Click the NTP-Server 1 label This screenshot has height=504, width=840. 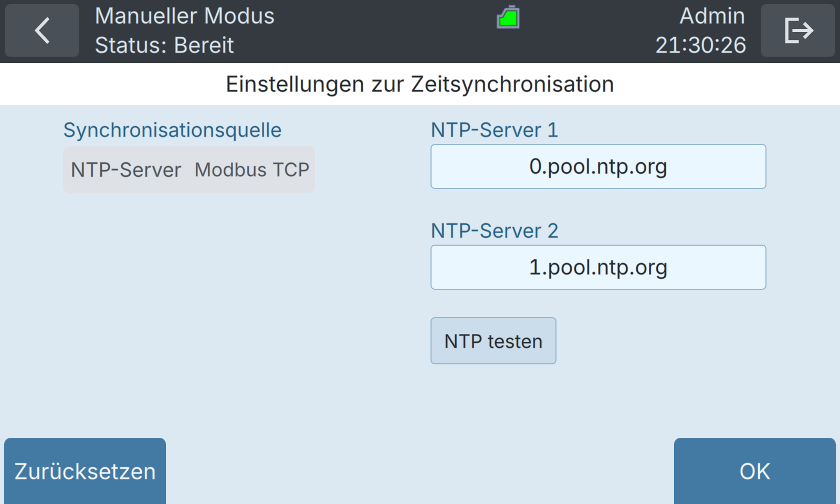495,130
